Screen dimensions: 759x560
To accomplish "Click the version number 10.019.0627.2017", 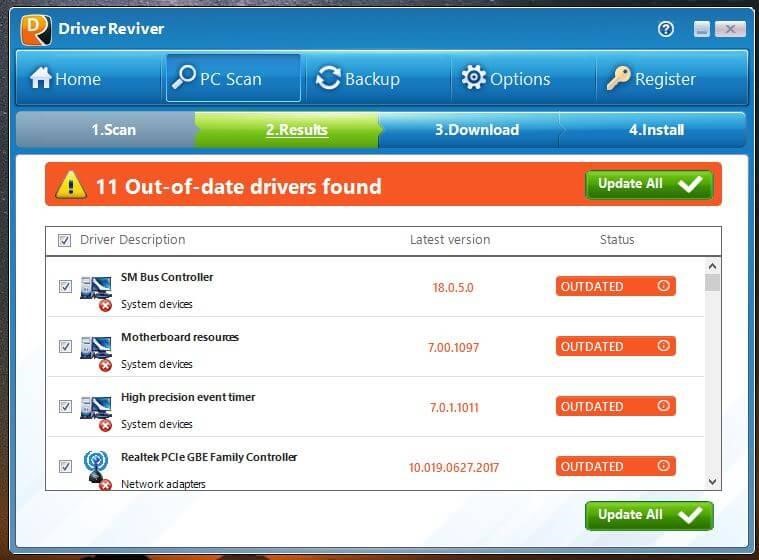I will point(454,468).
